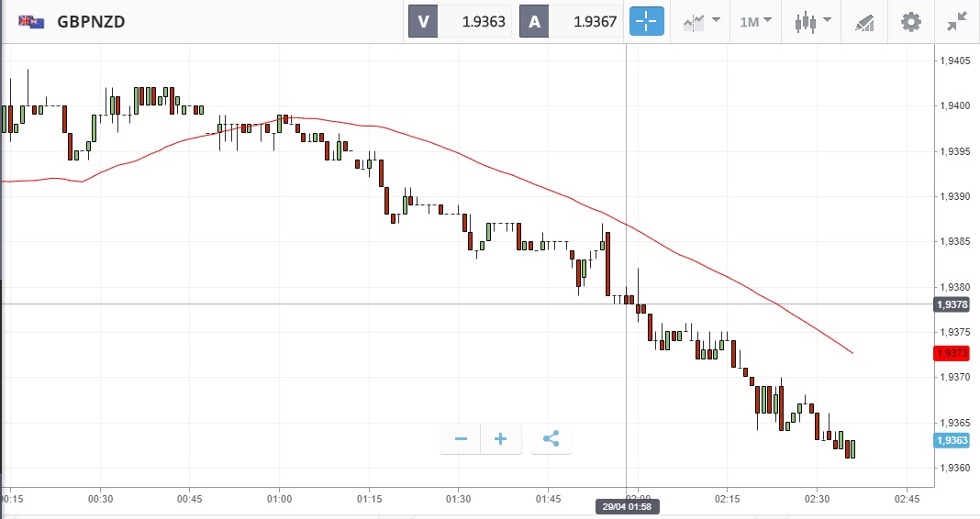980x519 pixels.
Task: Click the 29/04 01:58 time marker
Action: pos(627,506)
